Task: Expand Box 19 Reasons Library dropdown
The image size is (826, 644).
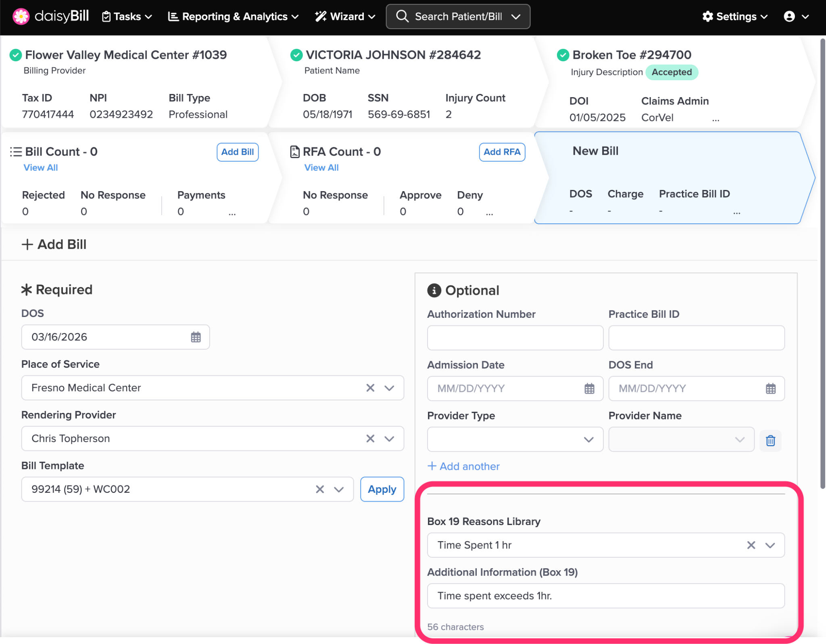Action: (770, 545)
